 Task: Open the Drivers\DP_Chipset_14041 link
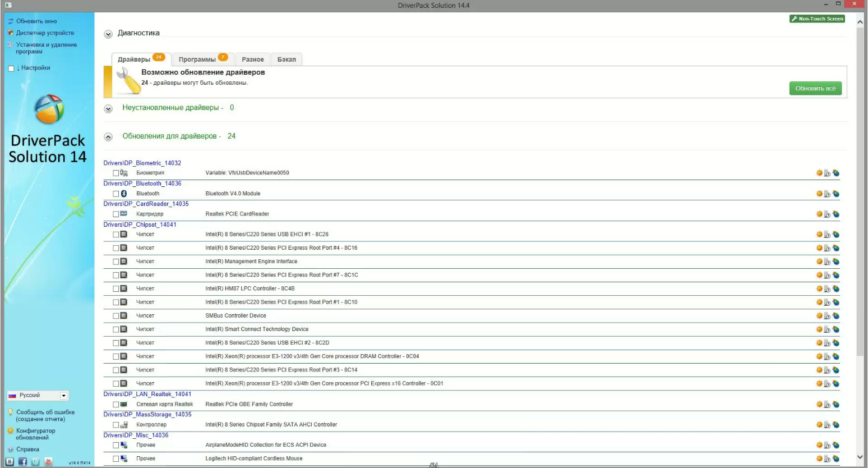pyautogui.click(x=141, y=224)
